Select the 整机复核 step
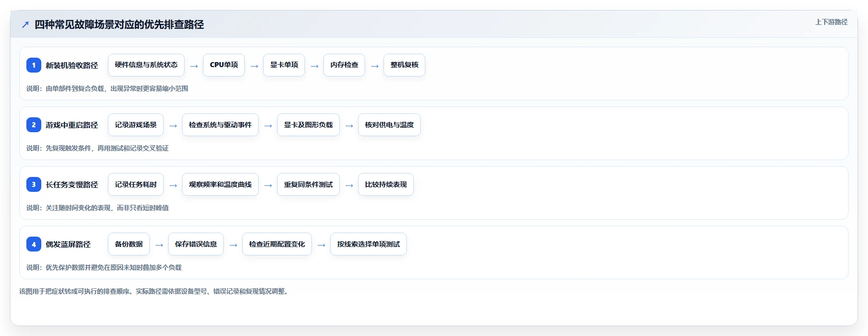Screen dimensions: 868x336 click(404, 65)
